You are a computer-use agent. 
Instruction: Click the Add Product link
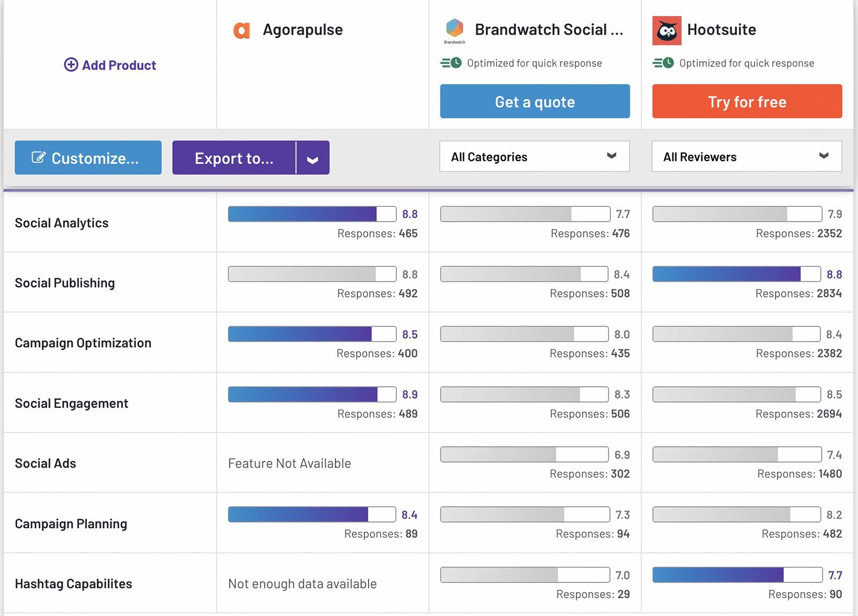tap(119, 65)
